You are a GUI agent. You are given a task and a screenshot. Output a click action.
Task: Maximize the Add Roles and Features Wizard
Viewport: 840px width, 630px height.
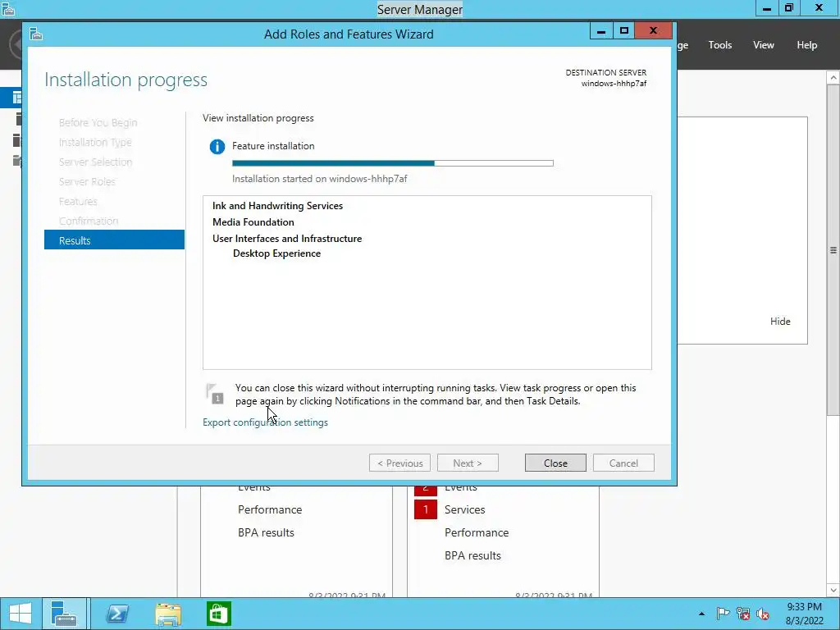coord(623,31)
